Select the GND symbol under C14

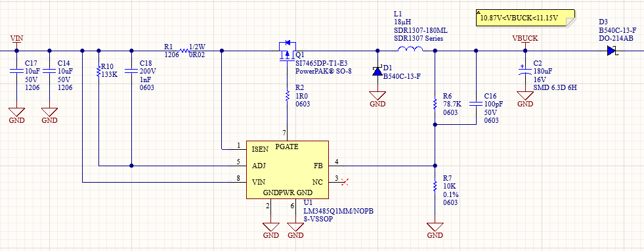tap(49, 116)
